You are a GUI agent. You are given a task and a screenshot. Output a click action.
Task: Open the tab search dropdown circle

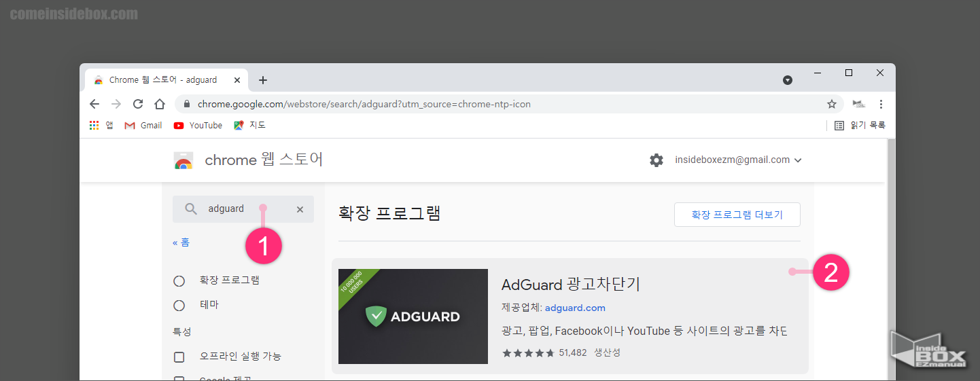coord(788,80)
